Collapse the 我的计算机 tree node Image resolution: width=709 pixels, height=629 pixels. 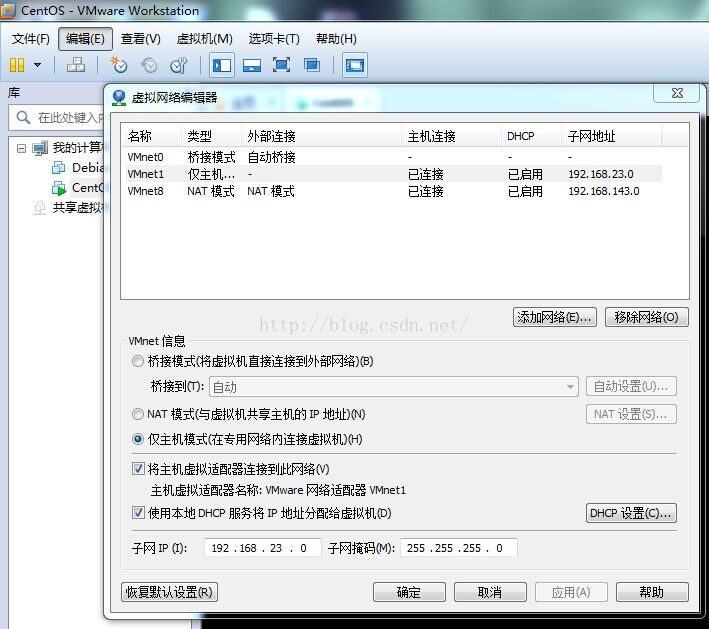pyautogui.click(x=21, y=148)
